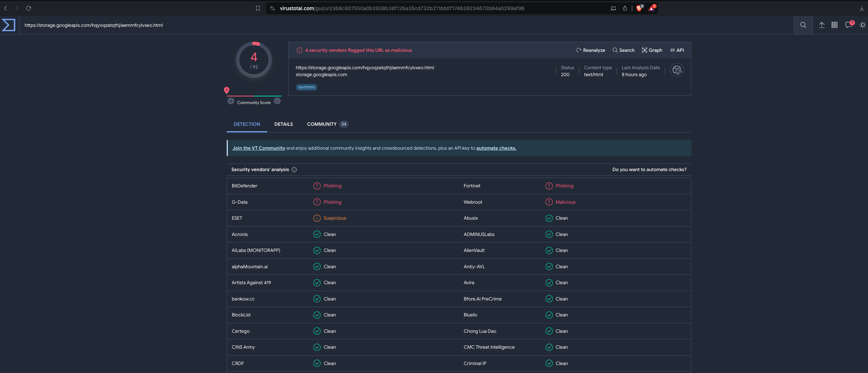Viewport: 868px width, 373px height.
Task: Click the API button
Action: [677, 50]
